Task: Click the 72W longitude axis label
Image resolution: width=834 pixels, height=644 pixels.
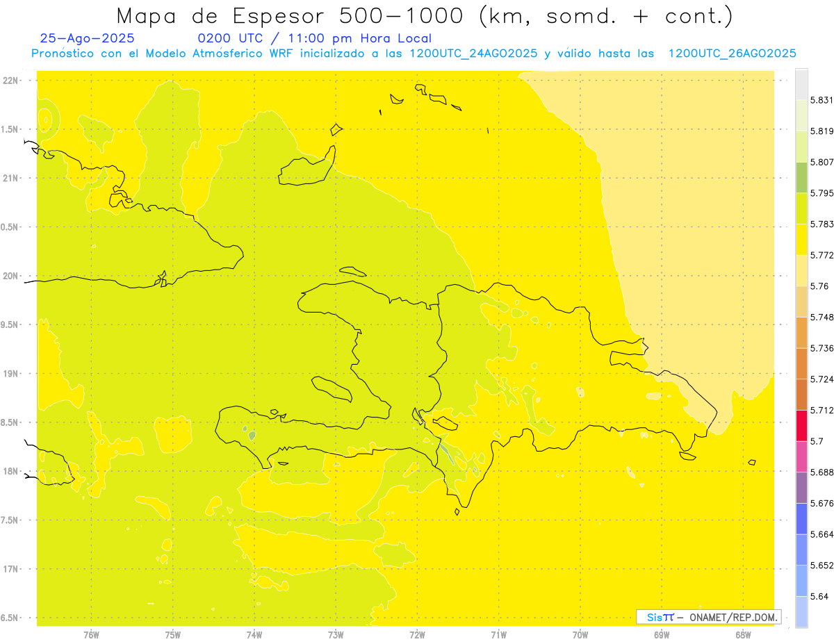Action: 417,634
